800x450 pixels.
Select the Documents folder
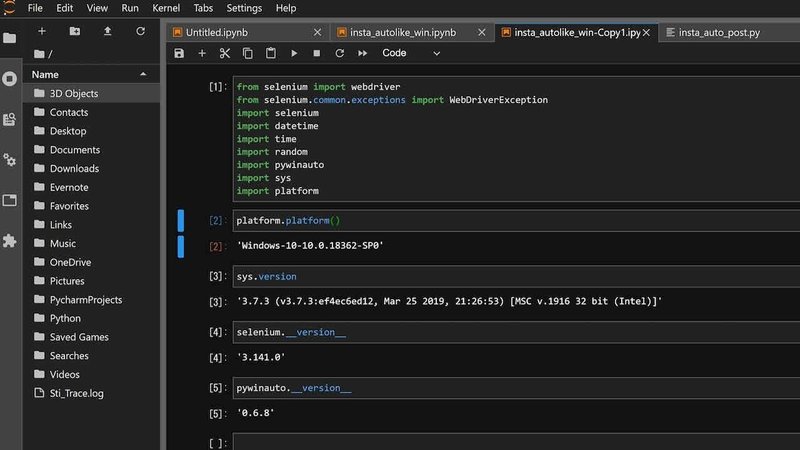coord(91,149)
